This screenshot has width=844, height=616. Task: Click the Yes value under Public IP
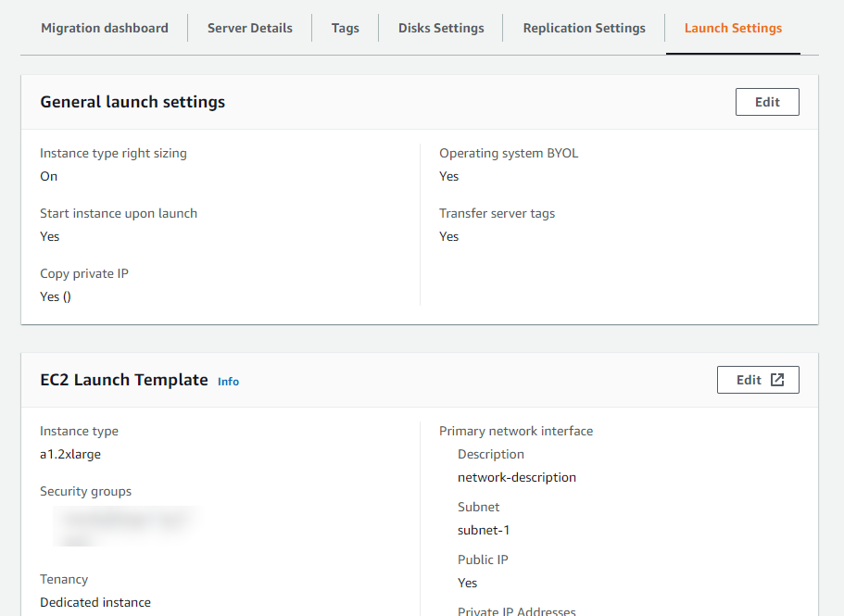tap(467, 584)
